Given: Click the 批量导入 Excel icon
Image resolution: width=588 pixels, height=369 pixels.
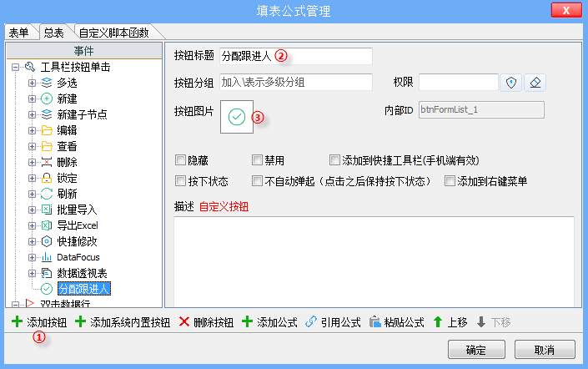Looking at the screenshot, I should pos(47,210).
